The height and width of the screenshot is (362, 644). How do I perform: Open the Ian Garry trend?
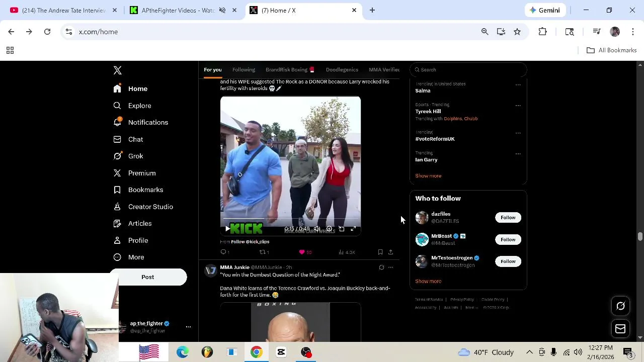coord(426,160)
